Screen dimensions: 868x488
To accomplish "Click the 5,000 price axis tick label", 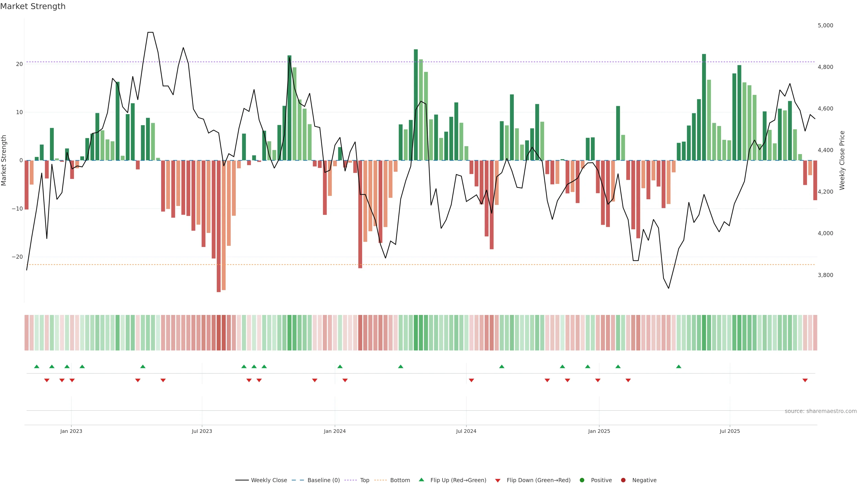I will tap(825, 26).
